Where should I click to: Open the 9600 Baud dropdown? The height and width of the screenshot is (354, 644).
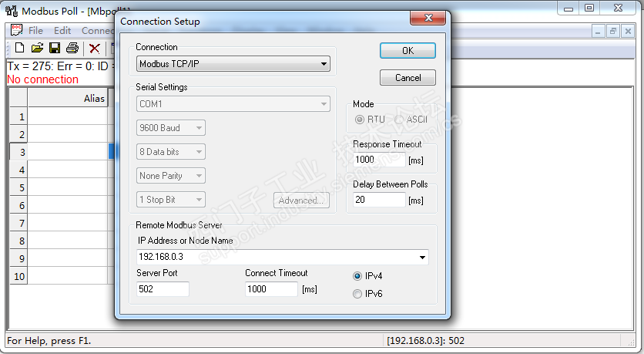click(170, 128)
